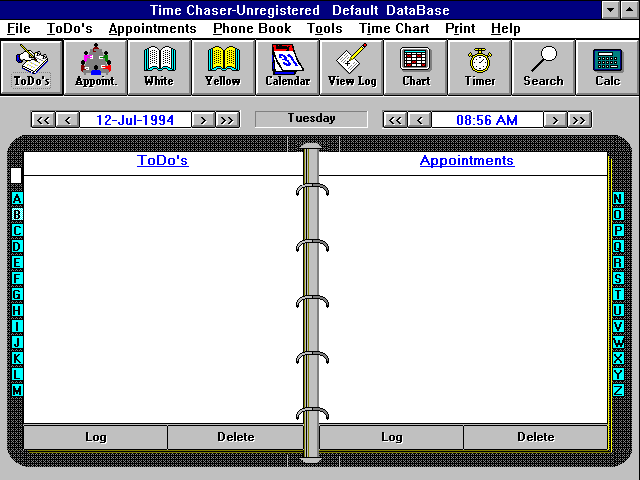Select the R index tab
This screenshot has height=480, width=640.
tap(618, 262)
